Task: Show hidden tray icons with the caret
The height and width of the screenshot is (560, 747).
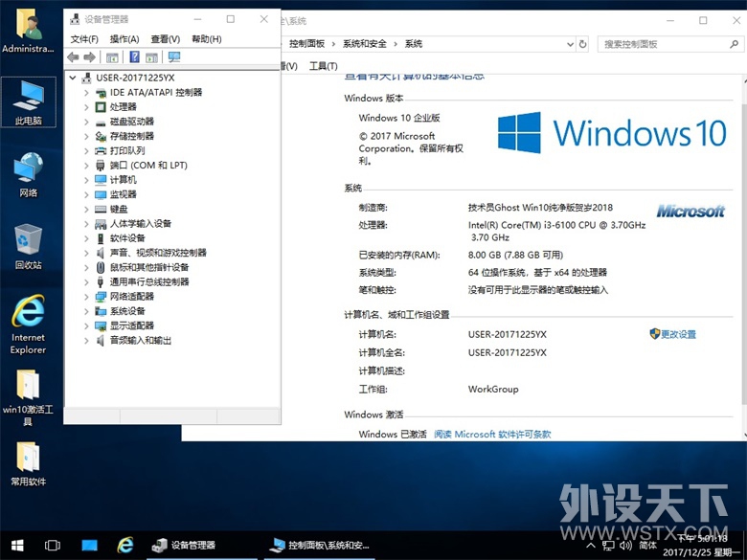Action: point(591,546)
